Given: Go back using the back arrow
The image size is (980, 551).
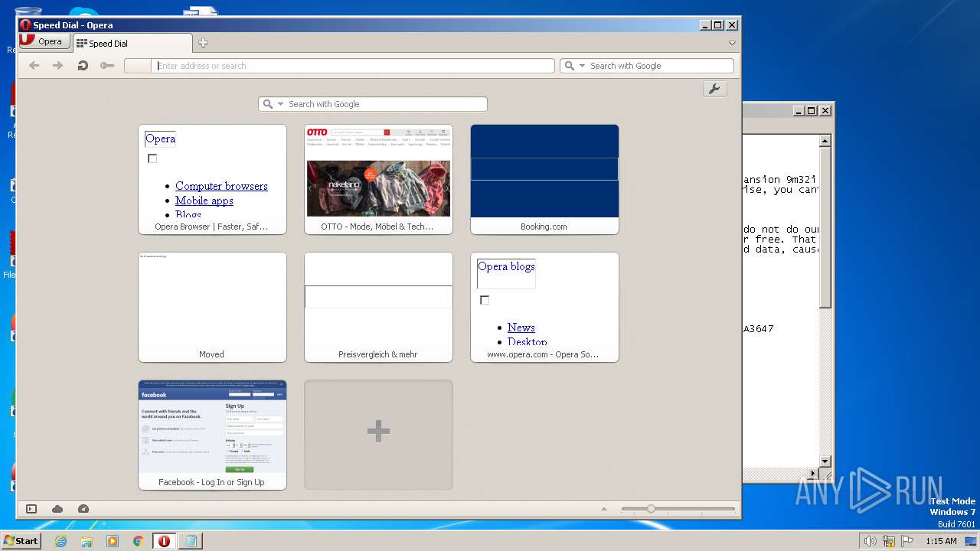Looking at the screenshot, I should [34, 66].
